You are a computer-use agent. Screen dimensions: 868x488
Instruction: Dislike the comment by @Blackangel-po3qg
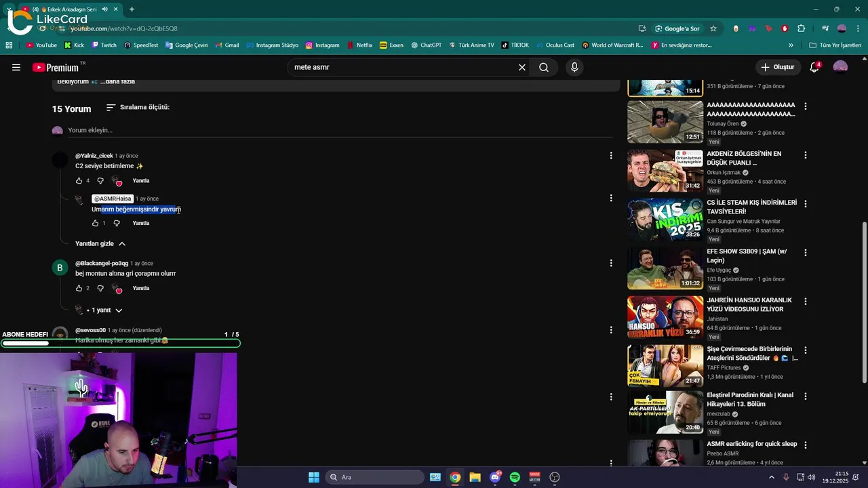(x=100, y=288)
